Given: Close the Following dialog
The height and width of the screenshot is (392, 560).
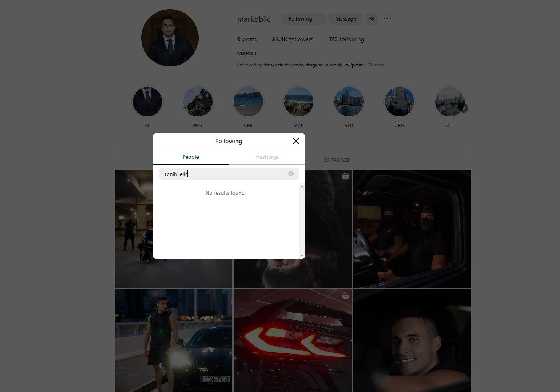Looking at the screenshot, I should 295,141.
